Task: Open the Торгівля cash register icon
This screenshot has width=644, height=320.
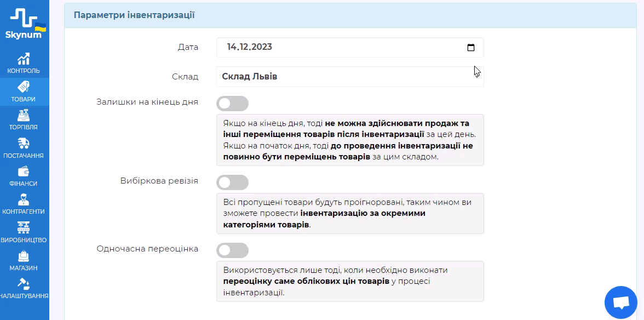Action: (x=24, y=116)
